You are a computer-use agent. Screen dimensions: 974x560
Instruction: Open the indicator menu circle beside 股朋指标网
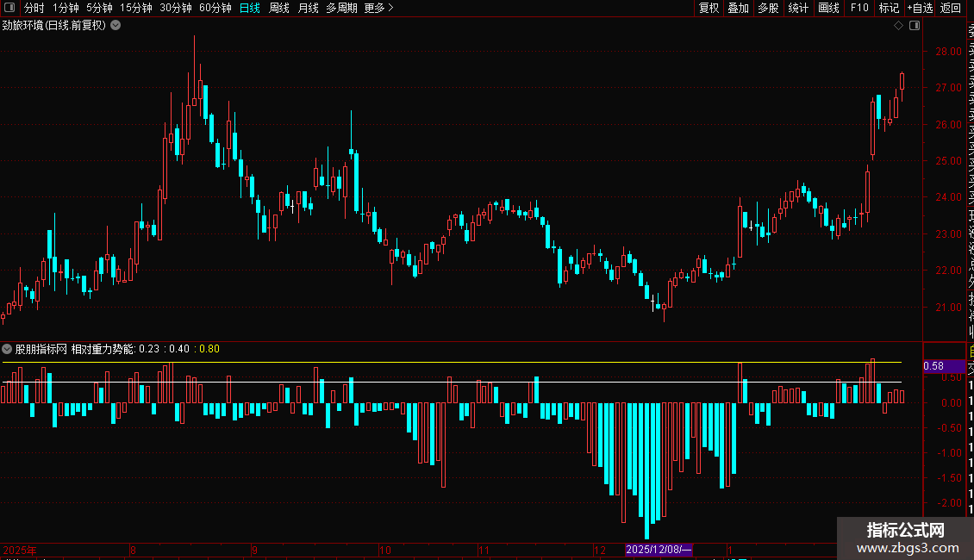click(x=7, y=349)
